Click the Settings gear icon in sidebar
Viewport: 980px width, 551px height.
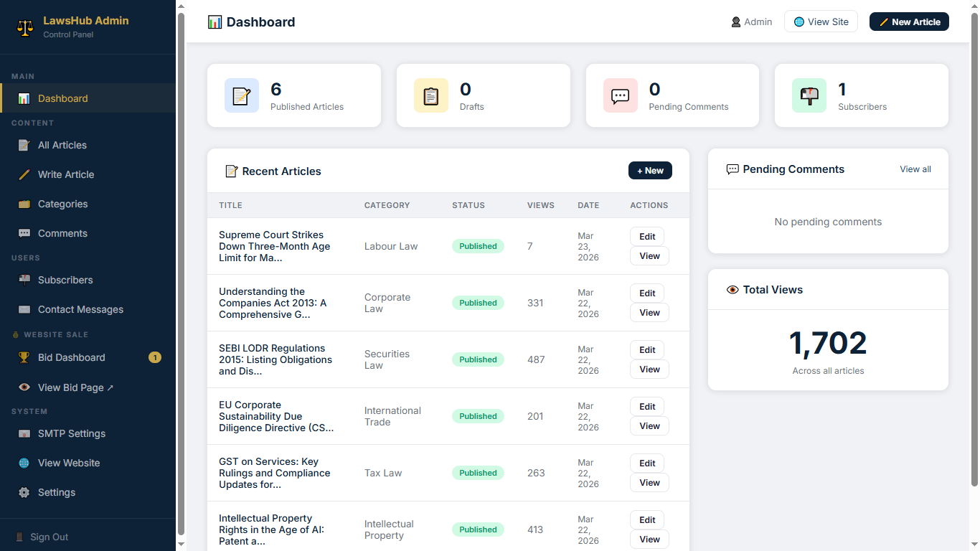click(24, 493)
